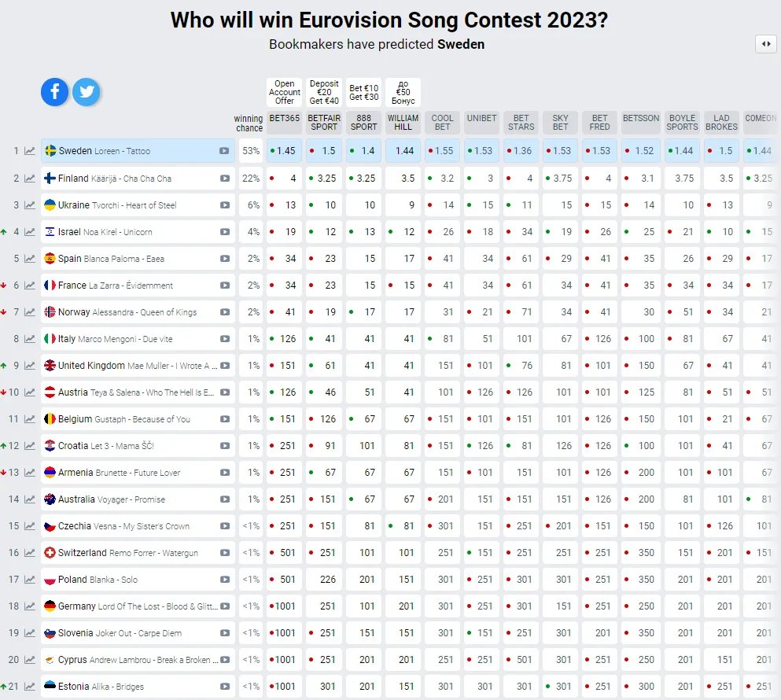Viewport: 781px width, 700px height.
Task: Click the Deposit €20 Get €40 offer
Action: coord(324,92)
